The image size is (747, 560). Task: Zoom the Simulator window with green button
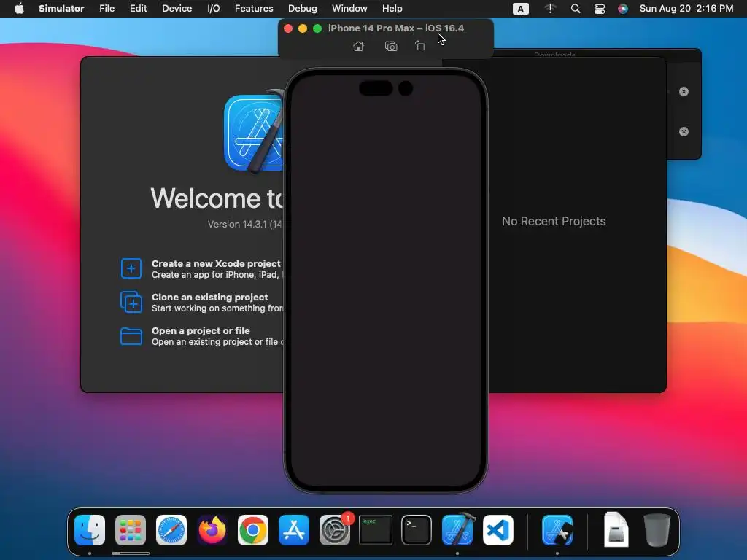point(317,28)
